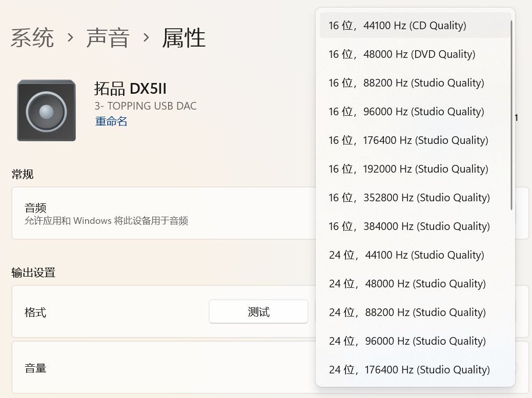Click the 拓品 DX5II device name

tap(130, 89)
